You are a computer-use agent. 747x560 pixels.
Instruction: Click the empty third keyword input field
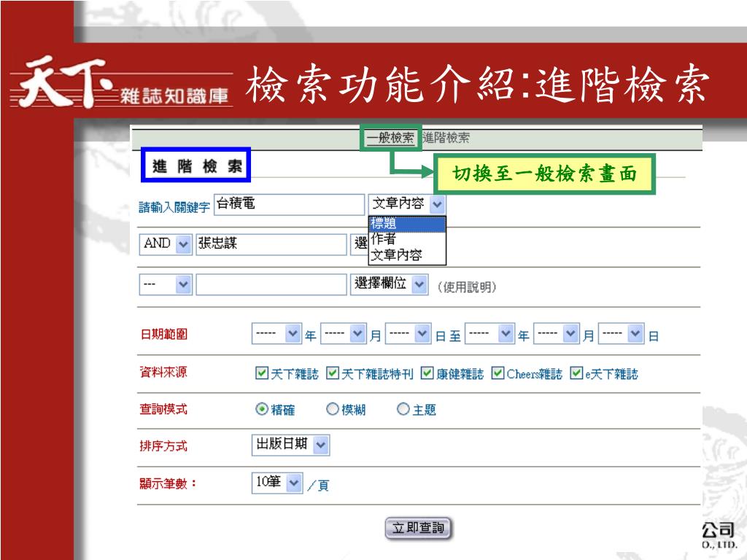pos(271,285)
